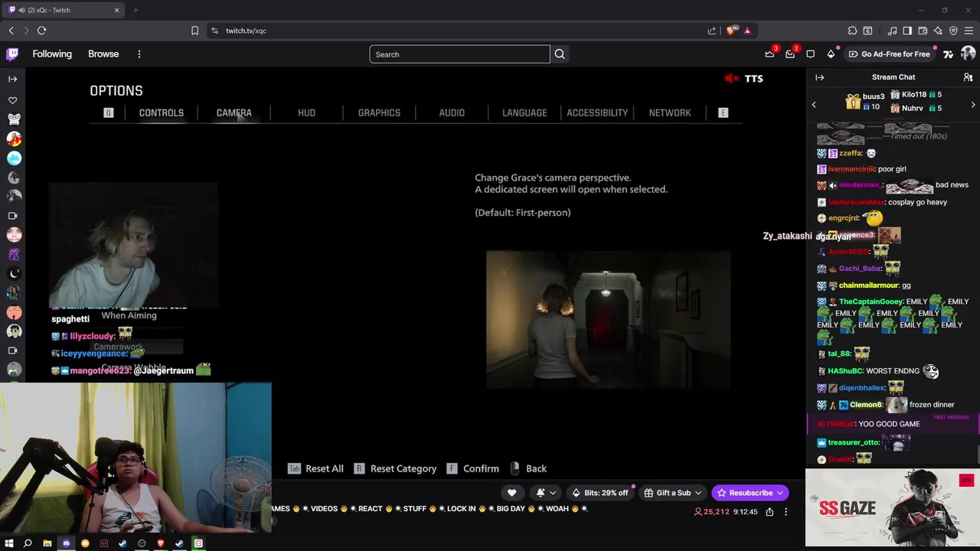The height and width of the screenshot is (551, 980).
Task: Open browser extensions puzzle icon
Action: [x=852, y=31]
